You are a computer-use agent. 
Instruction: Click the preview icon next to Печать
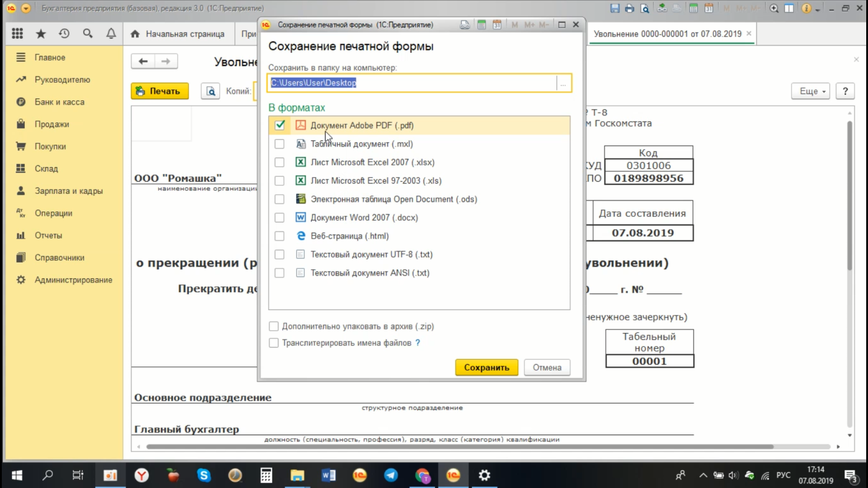click(x=210, y=91)
